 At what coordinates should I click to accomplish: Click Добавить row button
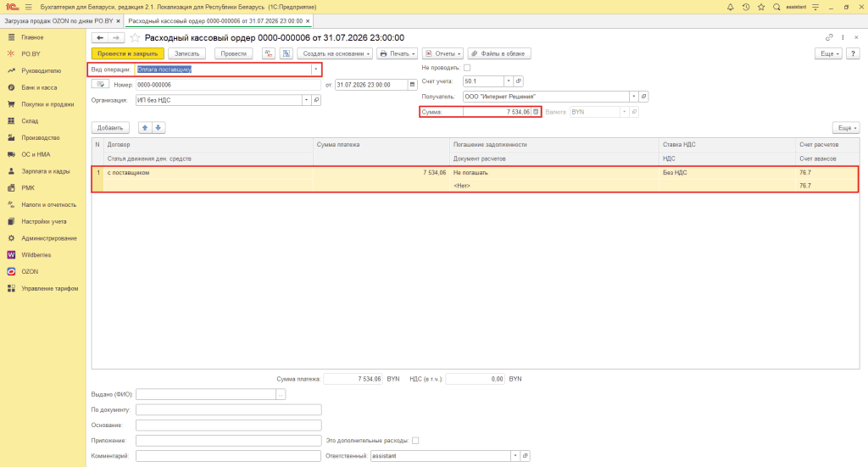(x=110, y=128)
